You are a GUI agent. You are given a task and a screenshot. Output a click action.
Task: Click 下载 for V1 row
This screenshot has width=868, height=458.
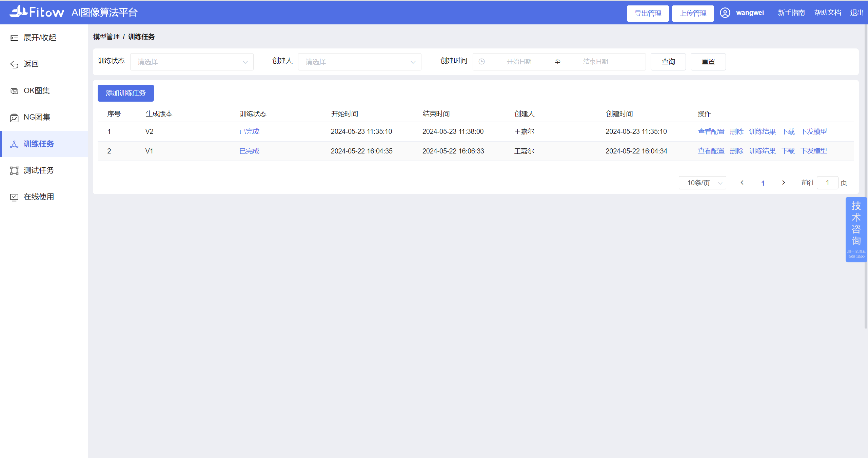788,151
